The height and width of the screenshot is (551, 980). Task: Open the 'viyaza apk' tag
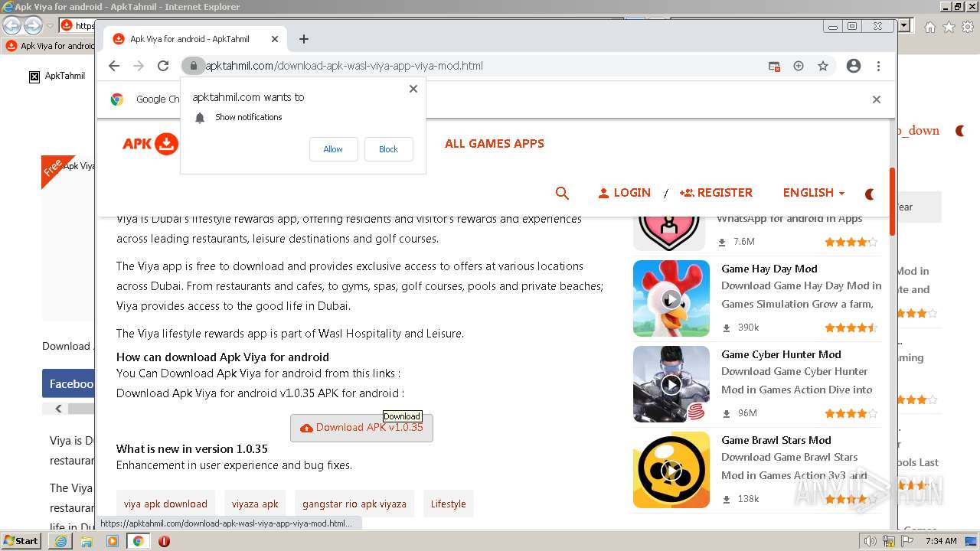click(255, 504)
